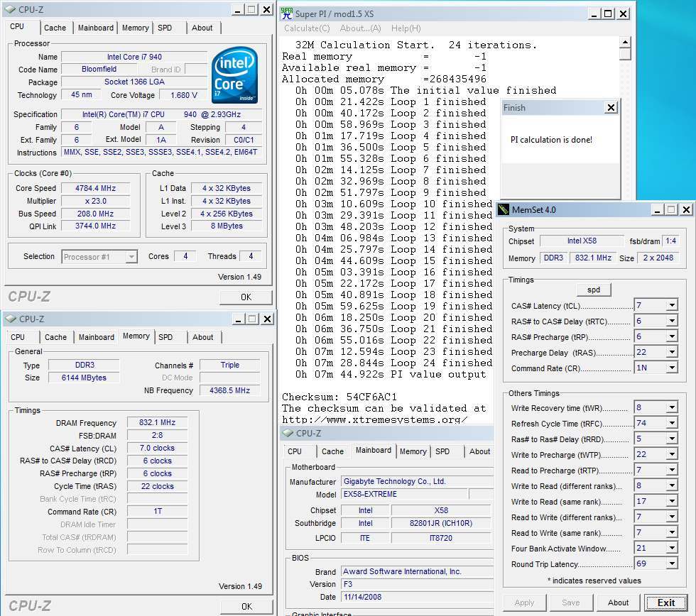Click the Save button in MemSet
Viewport: 696px width, 616px height.
[571, 603]
